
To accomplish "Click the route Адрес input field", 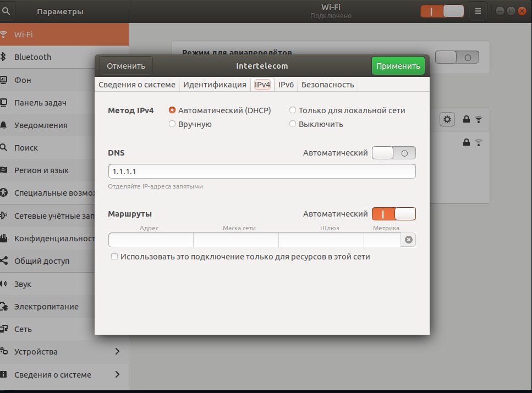I will click(151, 240).
